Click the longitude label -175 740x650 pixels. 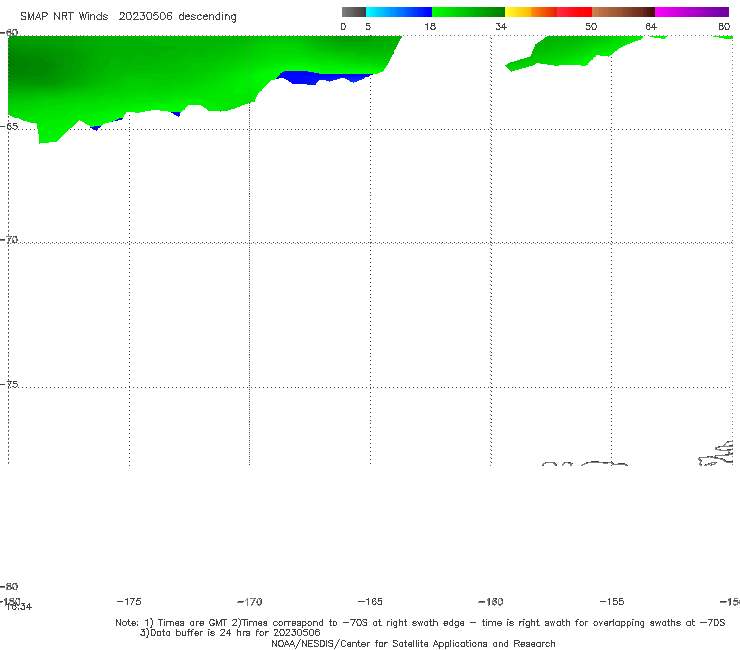(x=129, y=601)
